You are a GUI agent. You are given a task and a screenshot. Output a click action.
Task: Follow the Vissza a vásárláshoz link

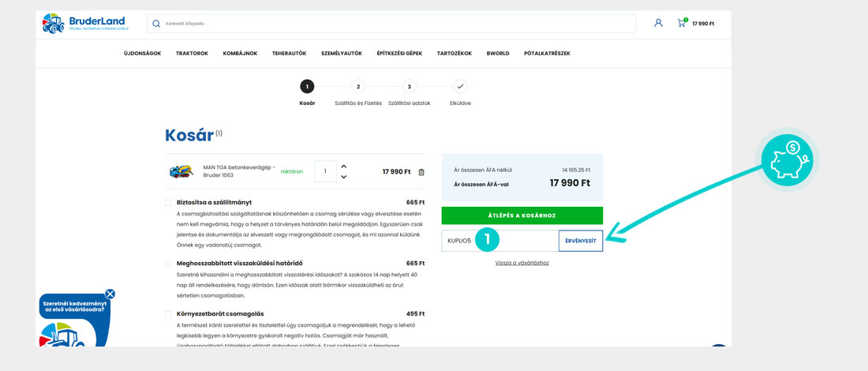[522, 263]
